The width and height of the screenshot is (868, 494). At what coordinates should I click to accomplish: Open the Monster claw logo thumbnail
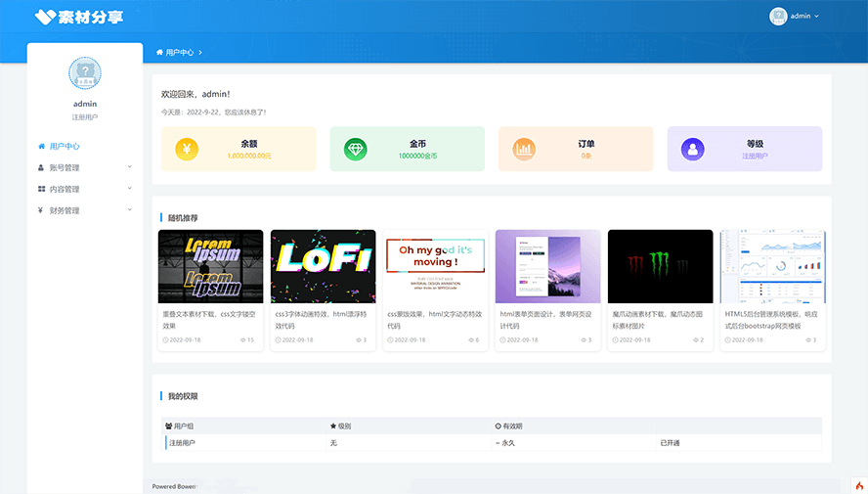tap(660, 266)
